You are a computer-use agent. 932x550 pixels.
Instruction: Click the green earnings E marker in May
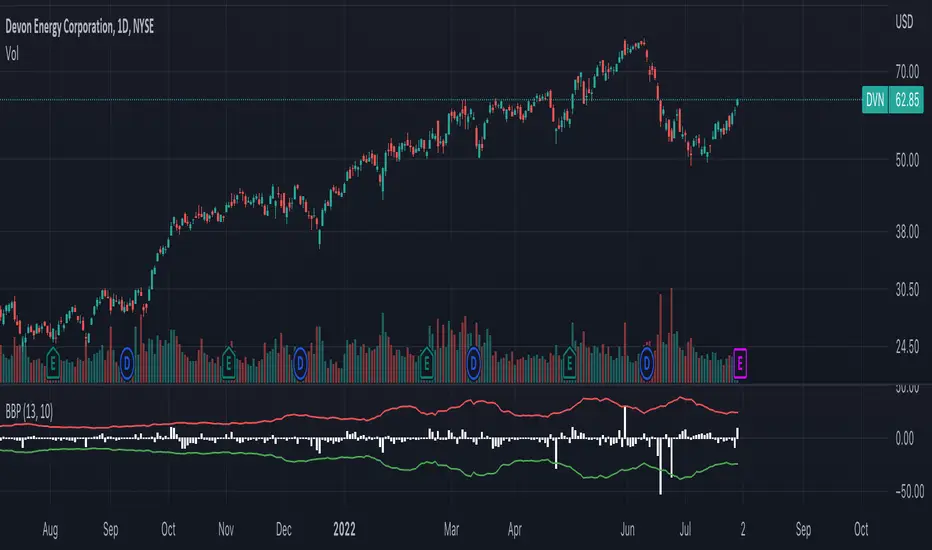tap(569, 362)
